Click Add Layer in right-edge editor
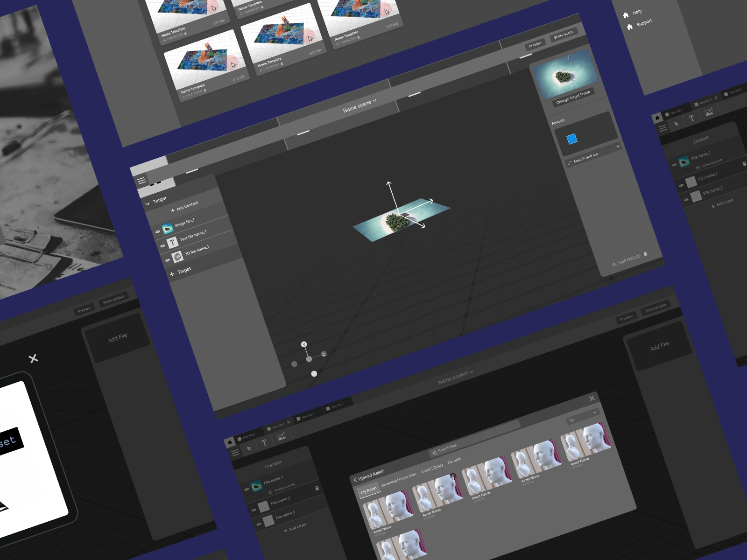The width and height of the screenshot is (747, 560). pyautogui.click(x=722, y=203)
